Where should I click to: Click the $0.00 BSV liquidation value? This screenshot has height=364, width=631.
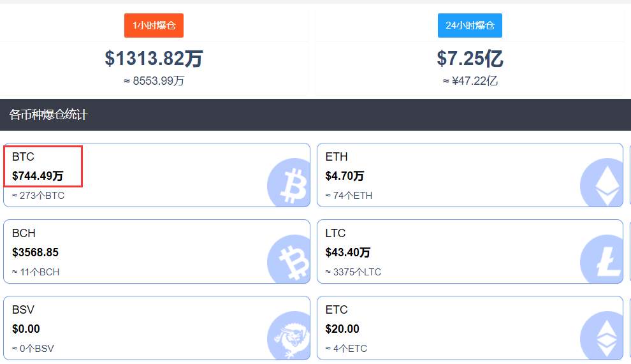click(x=26, y=329)
